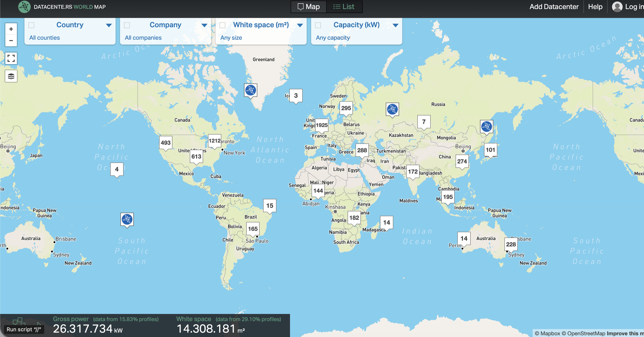The image size is (644, 337).
Task: Expand the Capacity (kW) dropdown arrow
Action: point(395,25)
